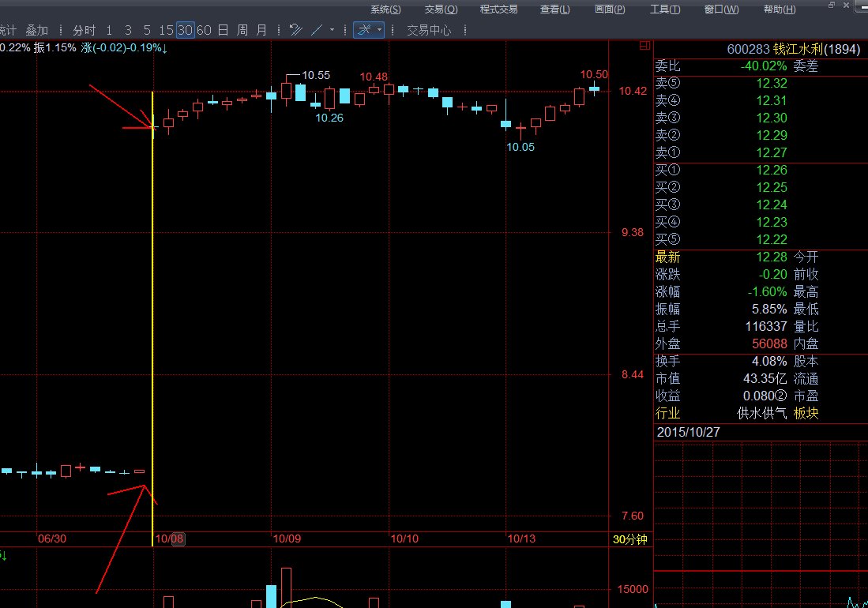868x608 pixels.
Task: Switch to 60-minute period
Action: (204, 30)
